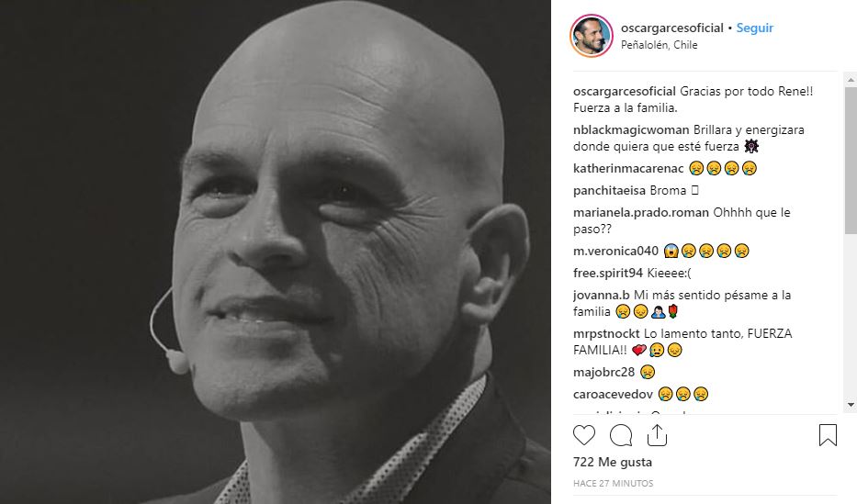Go to the jovanna.b profile
This screenshot has height=504, width=857.
point(602,296)
